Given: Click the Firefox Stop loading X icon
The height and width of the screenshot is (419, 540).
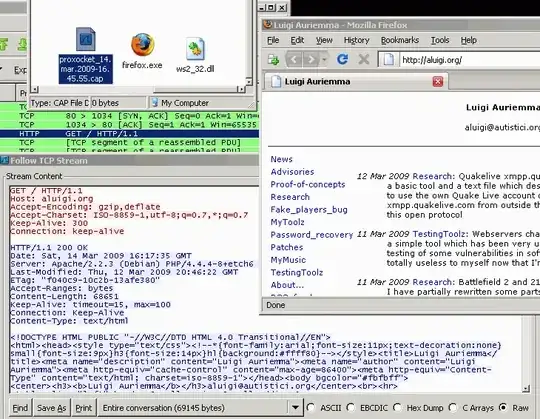Looking at the screenshot, I should pos(364,59).
